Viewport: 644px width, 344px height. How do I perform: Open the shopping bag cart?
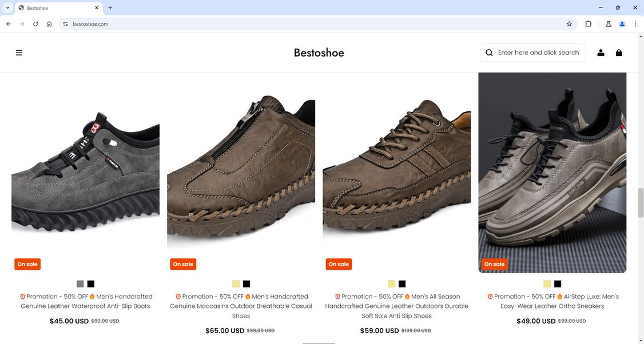(619, 53)
